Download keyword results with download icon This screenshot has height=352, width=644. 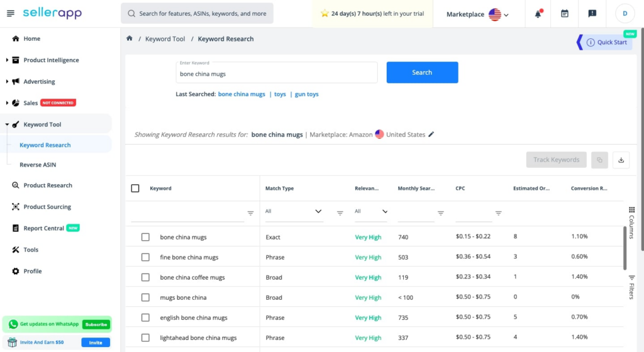tap(621, 160)
